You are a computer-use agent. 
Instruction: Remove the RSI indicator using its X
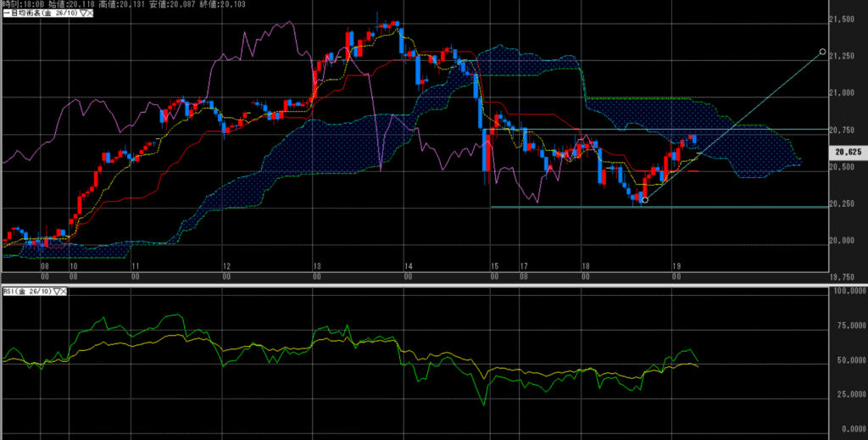pyautogui.click(x=65, y=292)
